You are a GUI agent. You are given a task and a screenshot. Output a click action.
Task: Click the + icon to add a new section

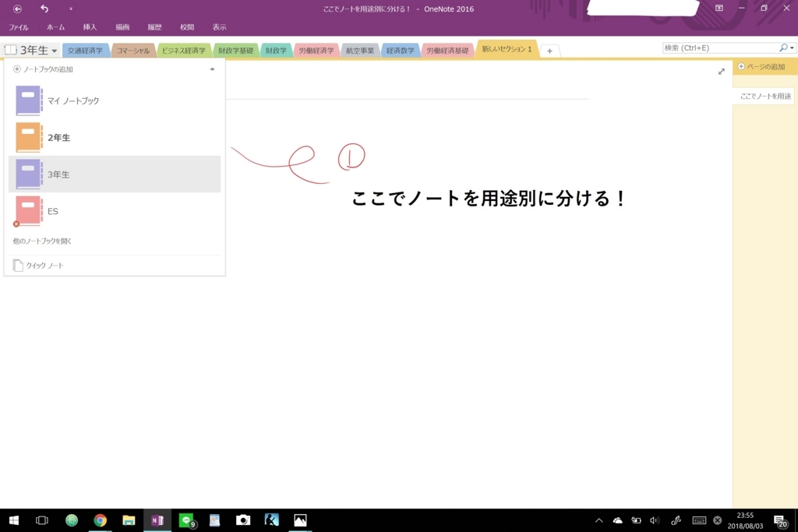click(x=549, y=49)
